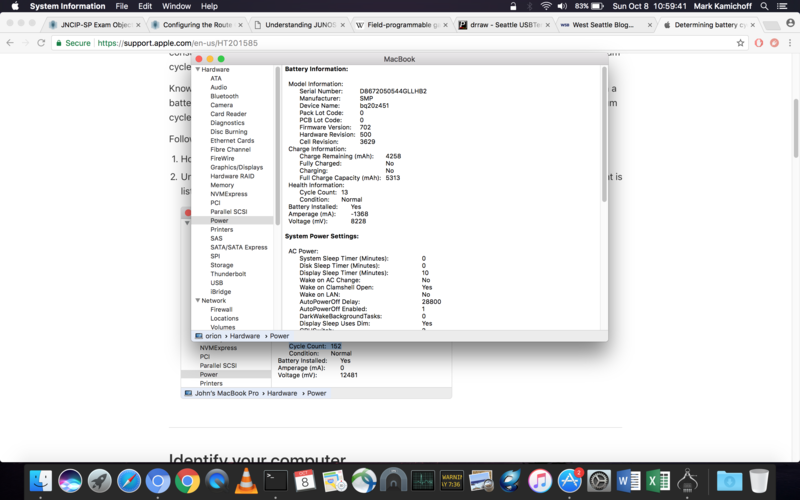Click the Wi-Fi status icon
The width and height of the screenshot is (800, 500).
[546, 6]
